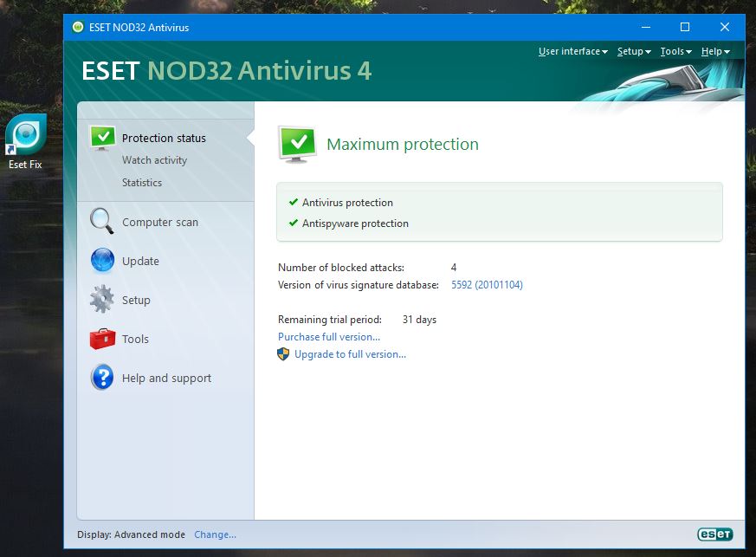Click the '31 days' trial value
The height and width of the screenshot is (557, 756).
click(x=419, y=320)
